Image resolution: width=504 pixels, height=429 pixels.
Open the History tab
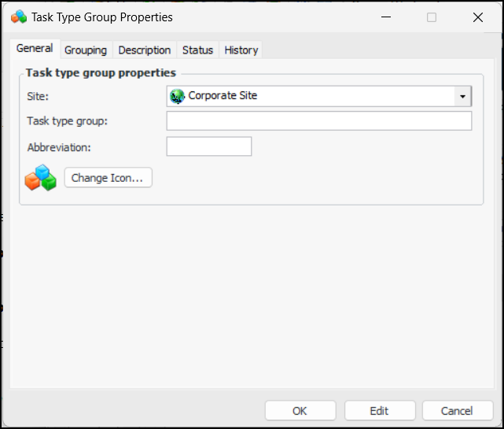pos(241,50)
